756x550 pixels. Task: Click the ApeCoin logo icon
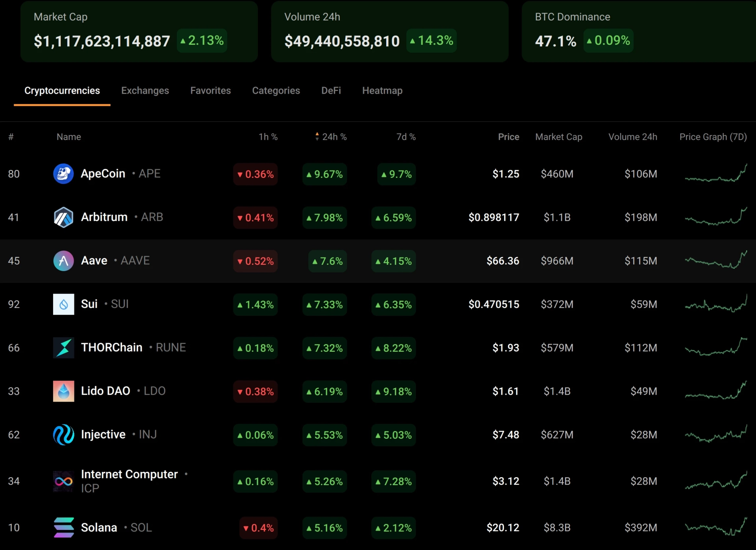(63, 174)
